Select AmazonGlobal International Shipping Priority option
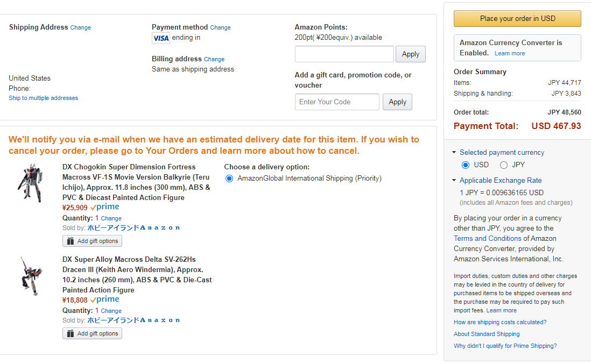Screen dimensions: 591x364 [229, 179]
